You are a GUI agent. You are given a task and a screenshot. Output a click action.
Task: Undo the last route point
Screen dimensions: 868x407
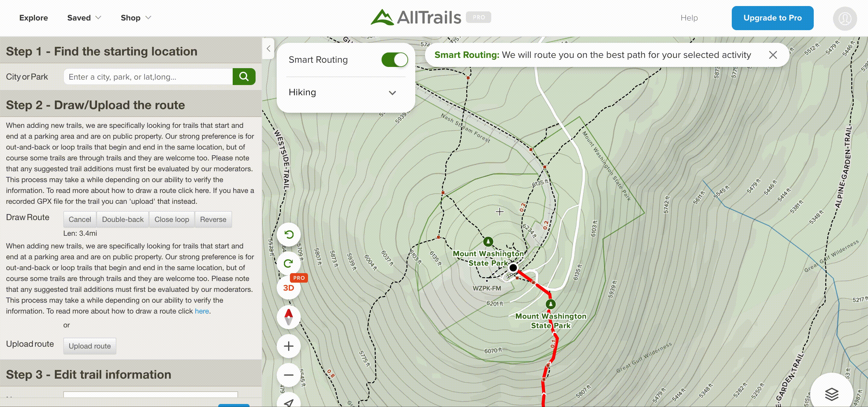(289, 235)
